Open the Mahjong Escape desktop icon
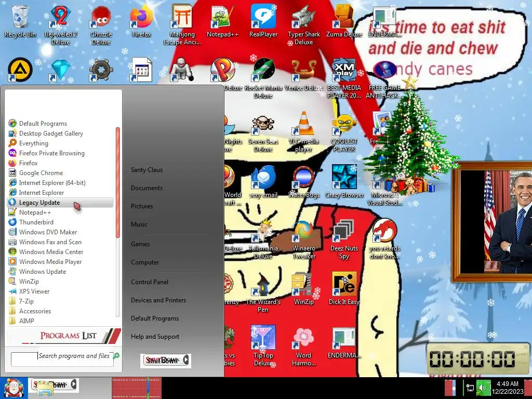This screenshot has height=399, width=532. (x=182, y=24)
